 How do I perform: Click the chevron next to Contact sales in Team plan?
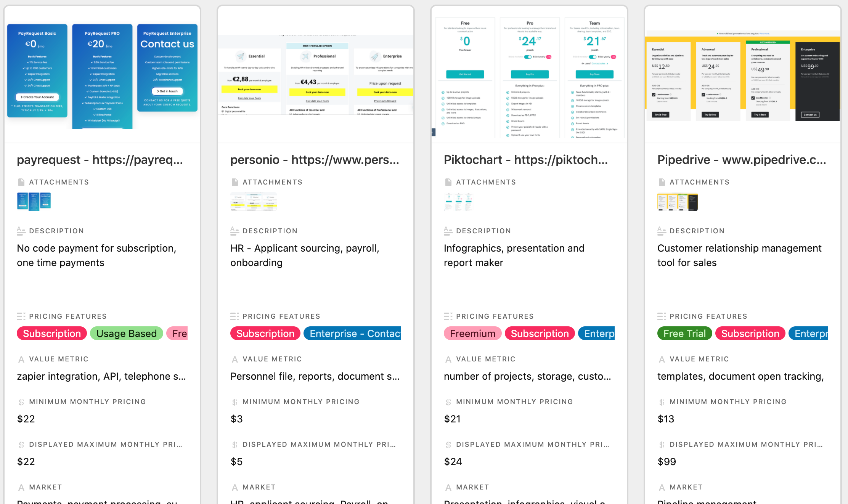(x=607, y=64)
